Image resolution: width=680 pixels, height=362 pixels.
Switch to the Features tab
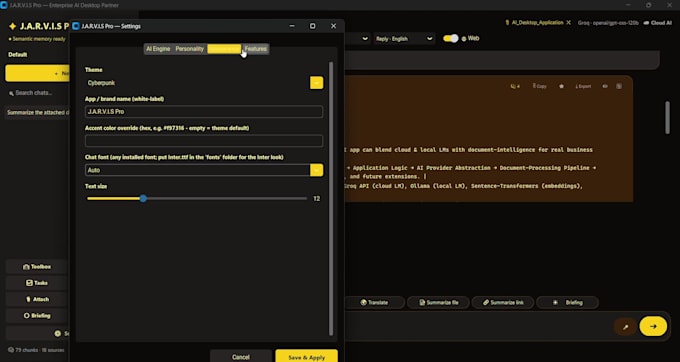click(x=255, y=49)
